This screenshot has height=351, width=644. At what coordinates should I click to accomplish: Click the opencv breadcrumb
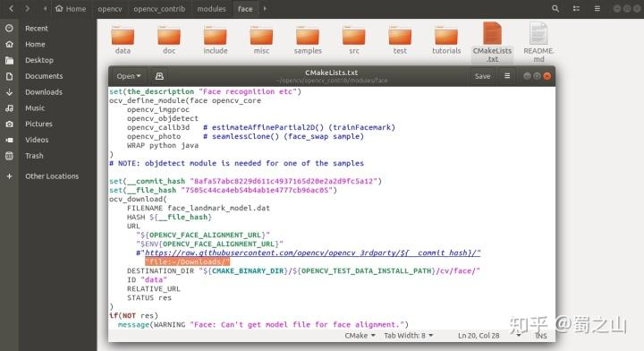110,9
